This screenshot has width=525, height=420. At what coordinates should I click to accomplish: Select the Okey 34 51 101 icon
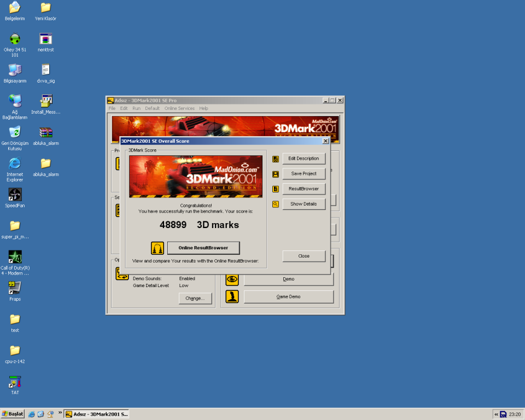[15, 38]
